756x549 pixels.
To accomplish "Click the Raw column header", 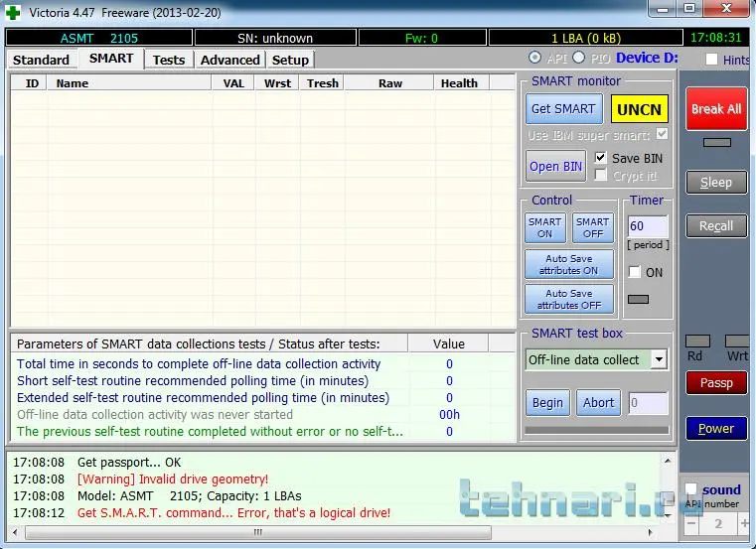I will 389,83.
